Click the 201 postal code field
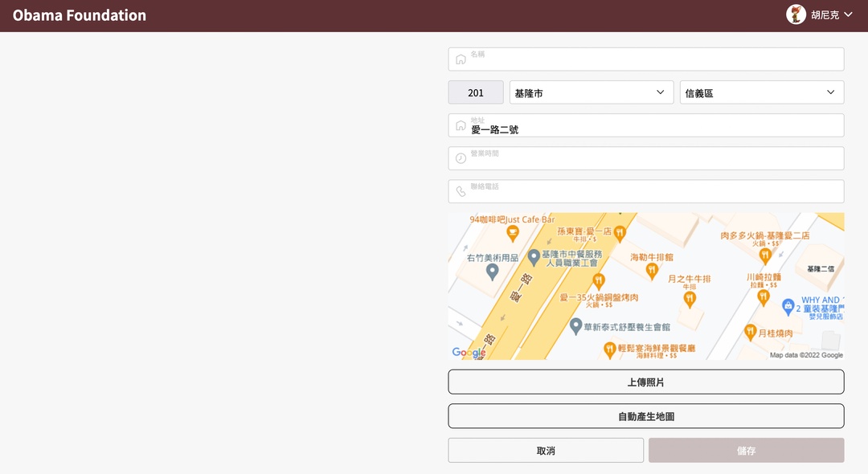Viewport: 868px width, 474px height. coord(476,92)
